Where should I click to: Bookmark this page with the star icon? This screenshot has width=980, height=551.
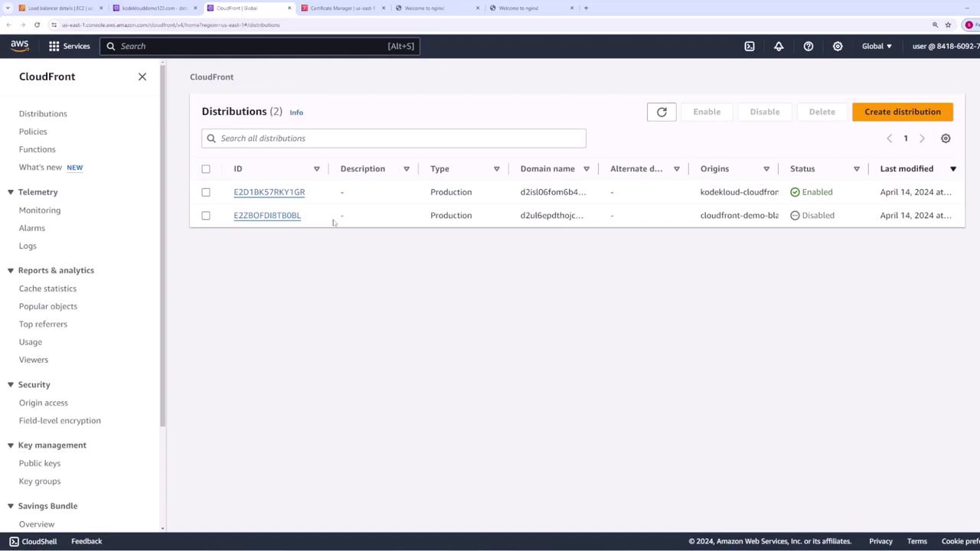point(948,24)
